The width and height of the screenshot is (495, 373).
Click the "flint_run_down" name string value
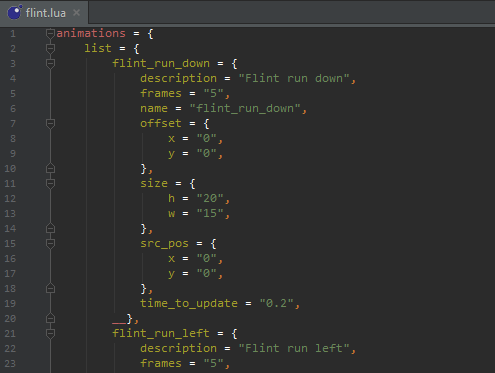(245, 109)
